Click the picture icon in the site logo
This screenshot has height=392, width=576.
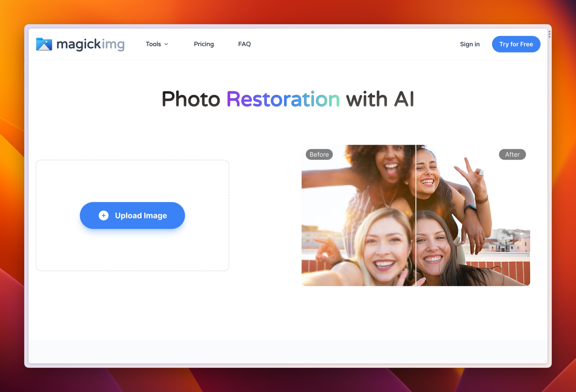coord(44,44)
